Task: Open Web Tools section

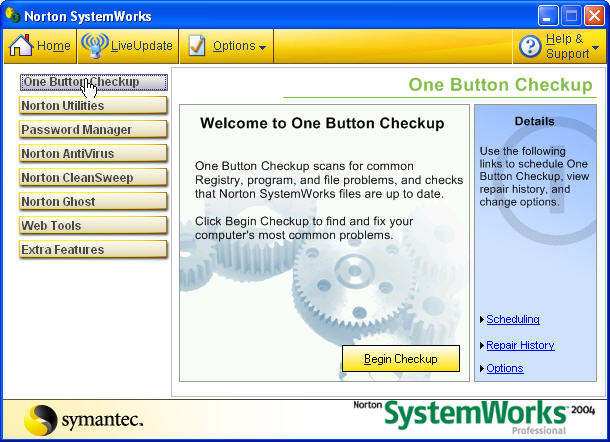Action: pyautogui.click(x=93, y=226)
